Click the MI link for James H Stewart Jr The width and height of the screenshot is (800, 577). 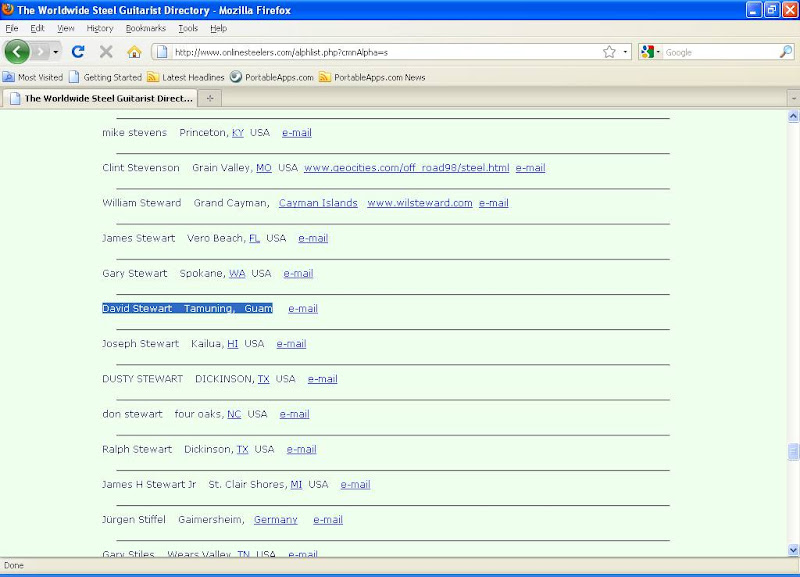296,485
